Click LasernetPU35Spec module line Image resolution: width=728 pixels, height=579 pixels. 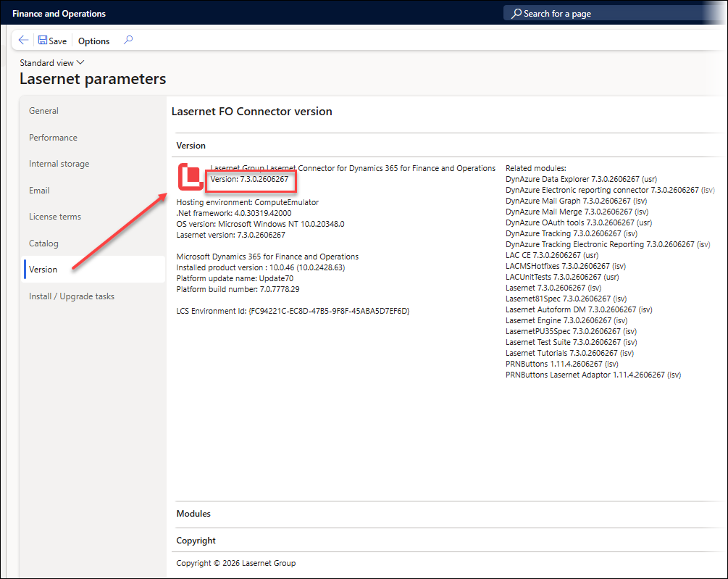[571, 331]
